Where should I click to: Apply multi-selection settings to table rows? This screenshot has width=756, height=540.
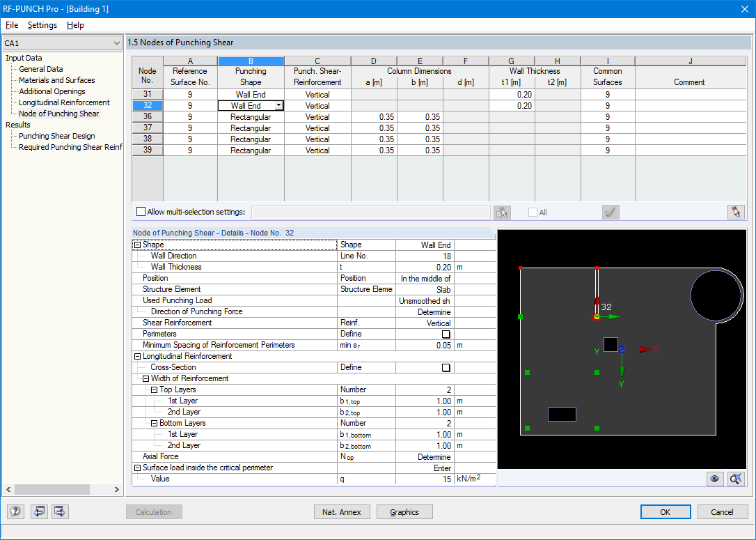point(502,212)
